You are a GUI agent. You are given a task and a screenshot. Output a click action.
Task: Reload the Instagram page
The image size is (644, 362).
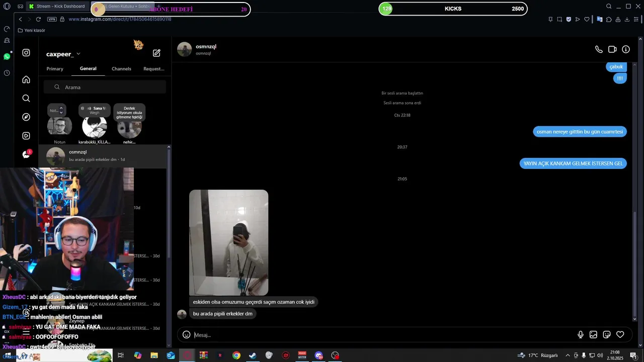[x=38, y=19]
